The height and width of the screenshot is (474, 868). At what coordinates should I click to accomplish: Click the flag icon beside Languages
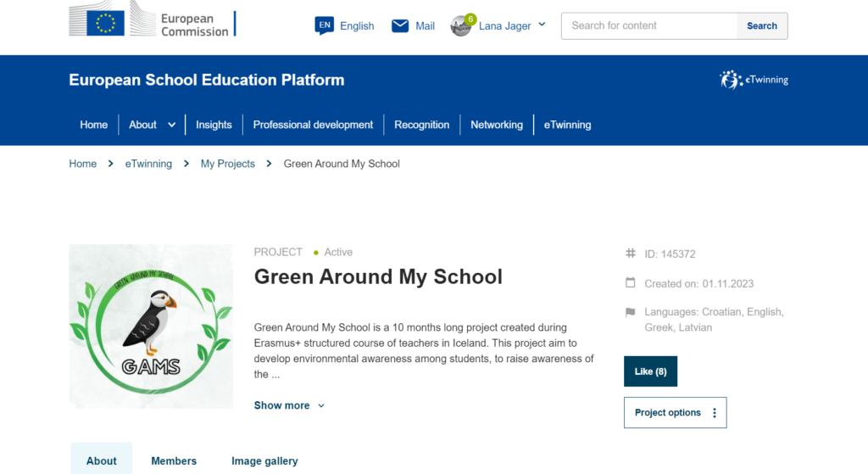tap(630, 312)
